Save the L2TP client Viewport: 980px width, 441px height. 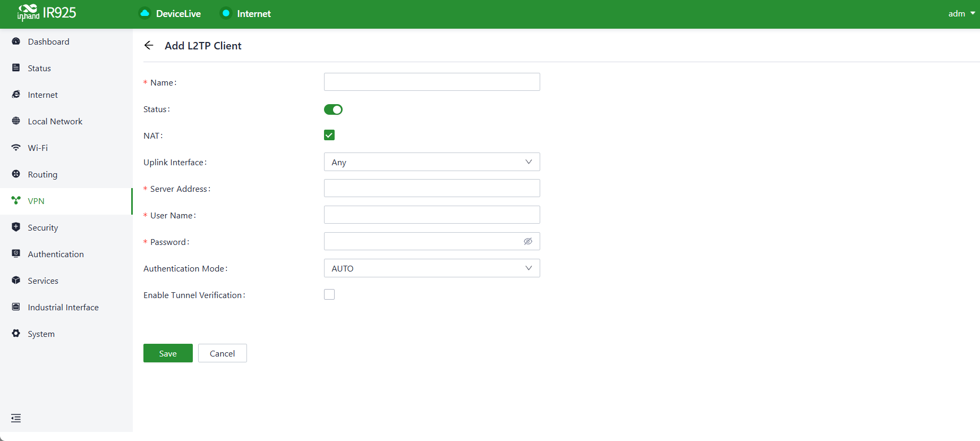pyautogui.click(x=168, y=353)
